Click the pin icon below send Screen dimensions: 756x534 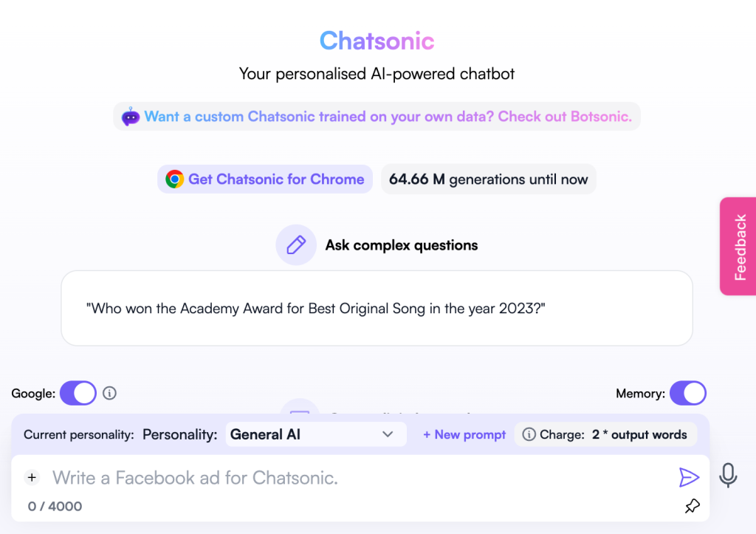point(692,507)
